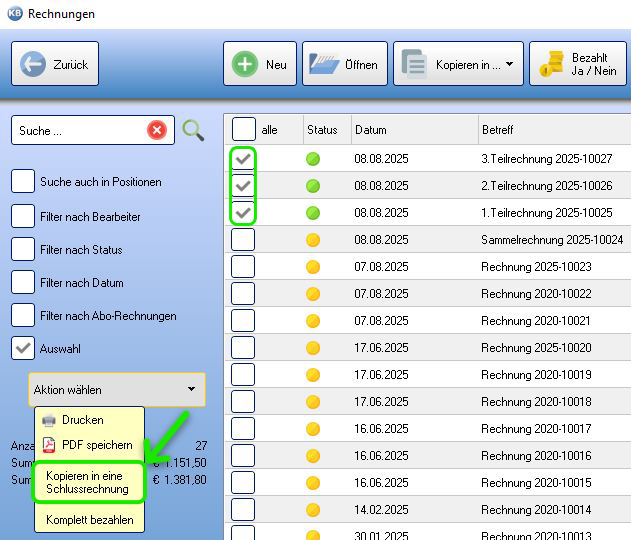The height and width of the screenshot is (540, 631).
Task: Select row text 1.Teilrechnung 2025-10025
Action: pyautogui.click(x=546, y=212)
